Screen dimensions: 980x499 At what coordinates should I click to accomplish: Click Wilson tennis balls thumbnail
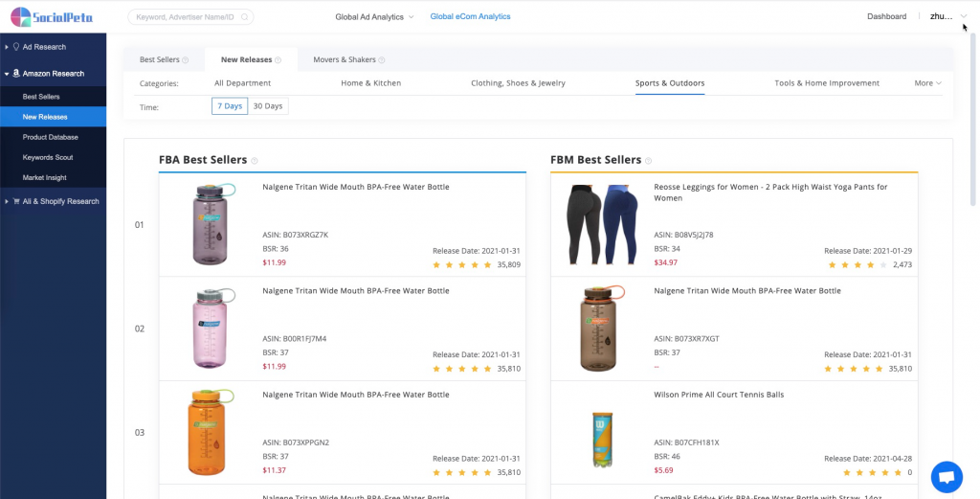[x=603, y=439]
